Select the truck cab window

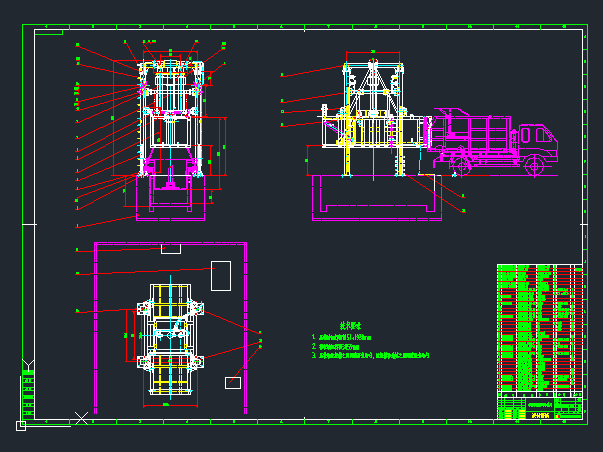pyautogui.click(x=542, y=135)
